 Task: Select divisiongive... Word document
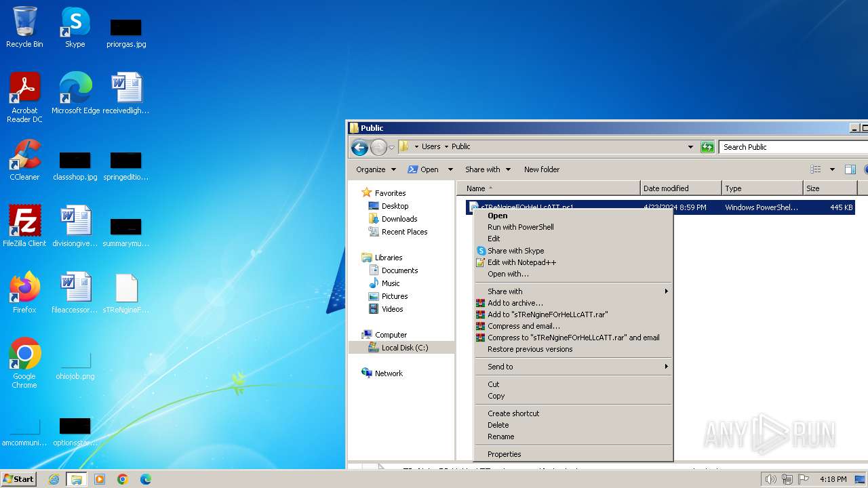click(75, 226)
